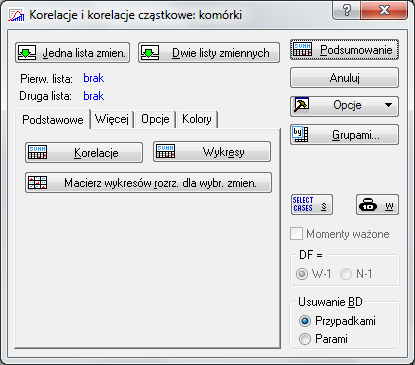Click the Select Cases icon button
Image resolution: width=415 pixels, height=365 pixels.
coord(312,204)
